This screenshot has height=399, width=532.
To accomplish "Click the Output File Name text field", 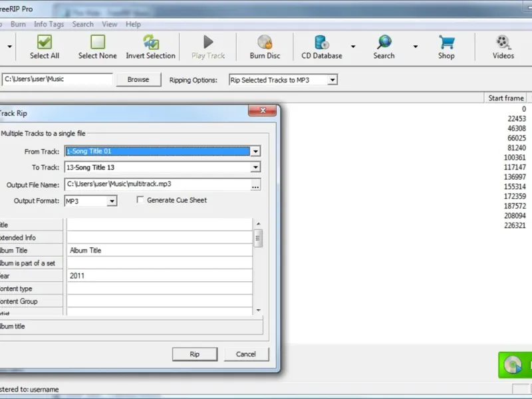I will click(158, 184).
